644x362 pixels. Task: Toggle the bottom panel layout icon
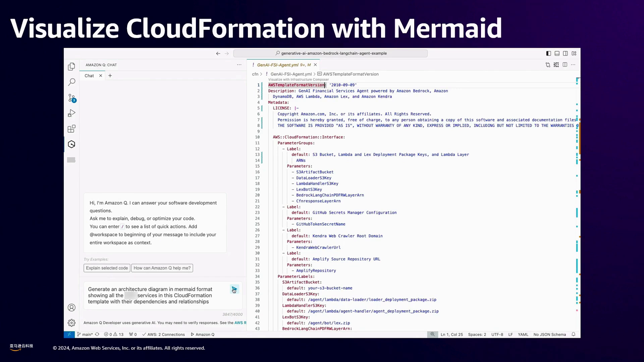[557, 53]
